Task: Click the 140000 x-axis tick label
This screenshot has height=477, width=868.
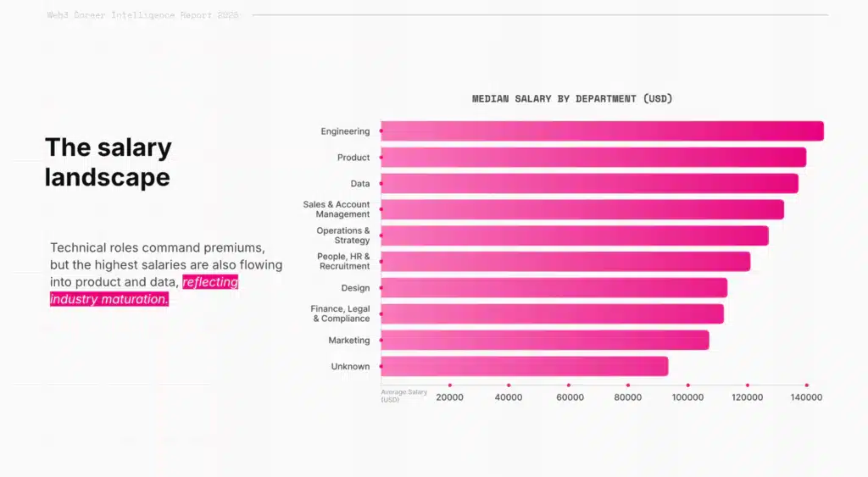Action: tap(806, 397)
